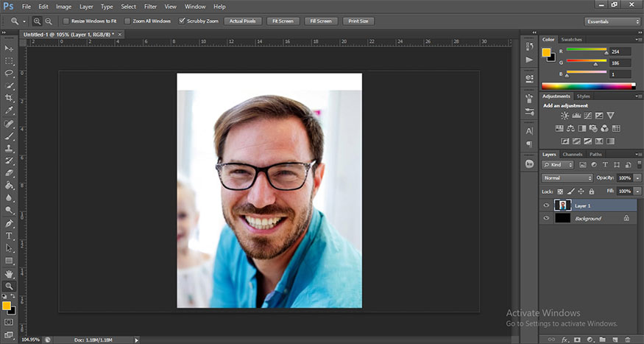Turn on zoom in mode in options bar
644x344 pixels.
(38, 21)
